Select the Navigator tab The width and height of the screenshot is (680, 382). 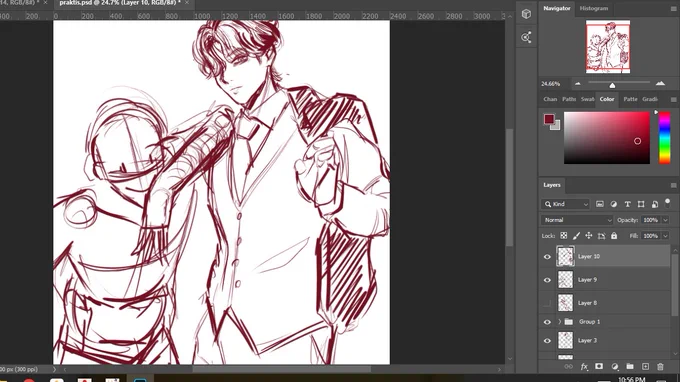[557, 8]
